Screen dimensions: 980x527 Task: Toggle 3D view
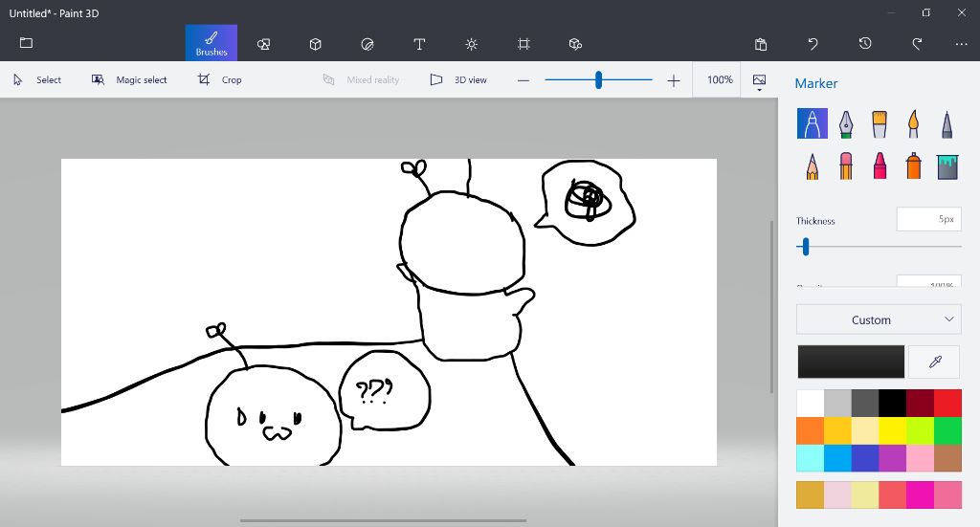(x=458, y=80)
